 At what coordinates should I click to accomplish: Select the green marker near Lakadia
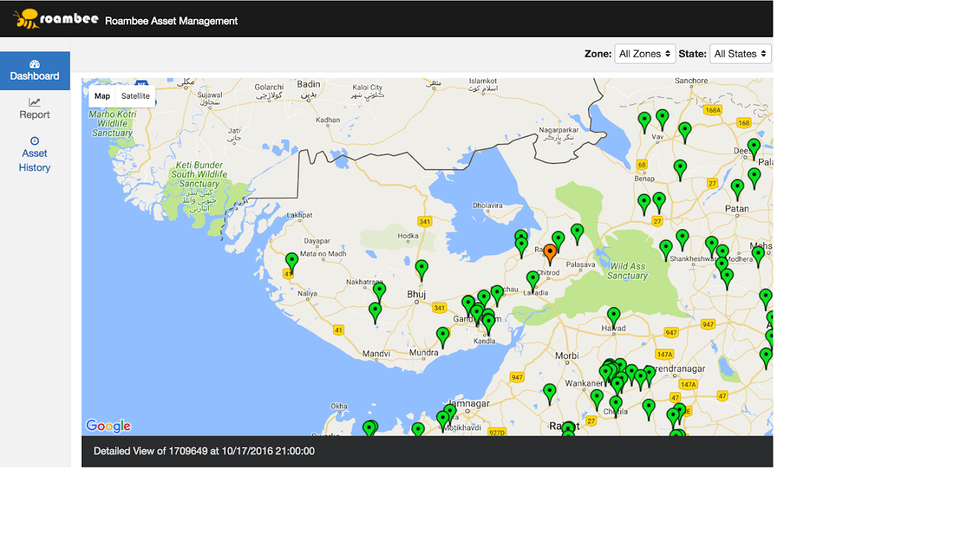tap(533, 279)
